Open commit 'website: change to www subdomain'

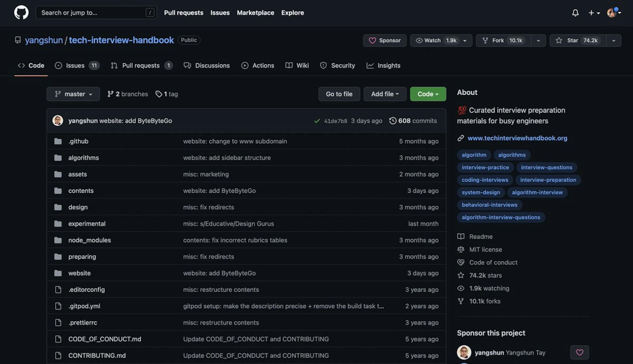click(x=235, y=141)
